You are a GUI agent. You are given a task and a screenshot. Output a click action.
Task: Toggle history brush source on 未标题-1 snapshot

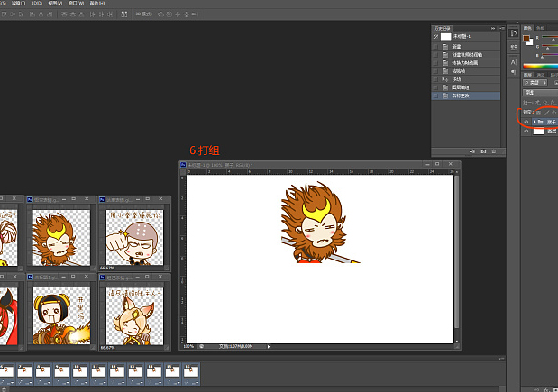(x=435, y=36)
